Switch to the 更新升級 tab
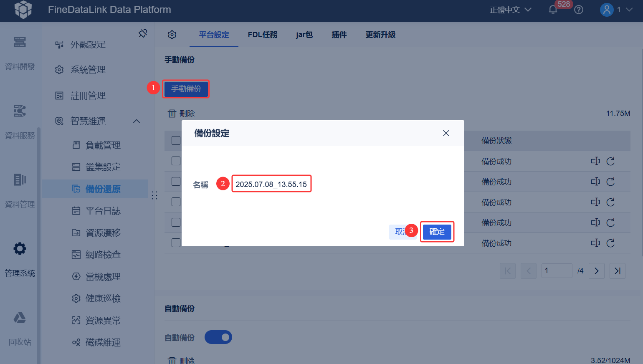Image resolution: width=643 pixels, height=364 pixels. coord(380,35)
